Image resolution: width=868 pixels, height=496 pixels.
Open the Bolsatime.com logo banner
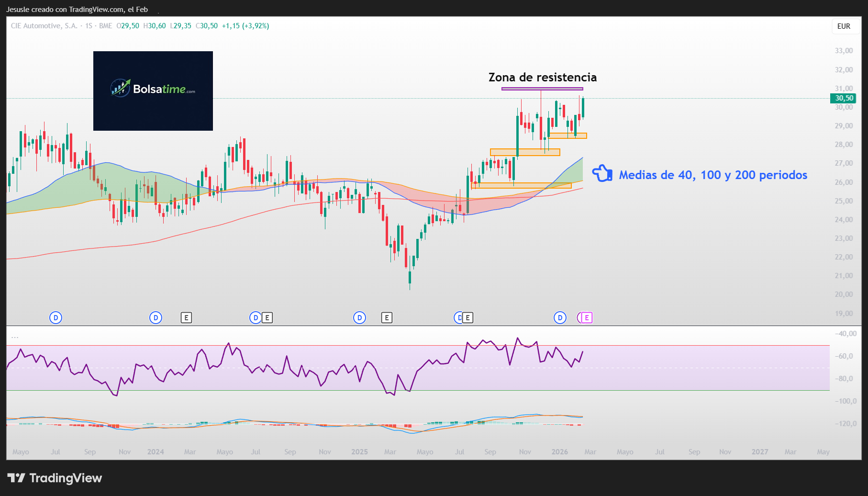[x=153, y=90]
